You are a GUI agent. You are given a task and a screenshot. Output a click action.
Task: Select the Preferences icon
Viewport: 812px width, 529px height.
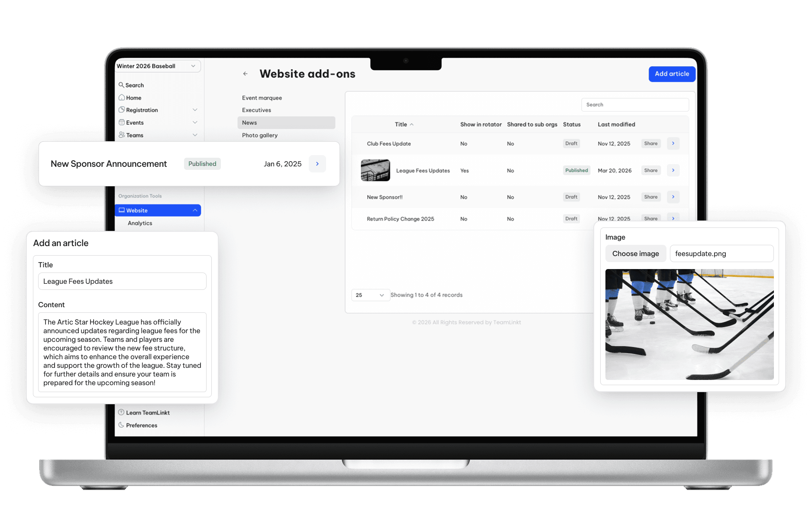pos(122,425)
